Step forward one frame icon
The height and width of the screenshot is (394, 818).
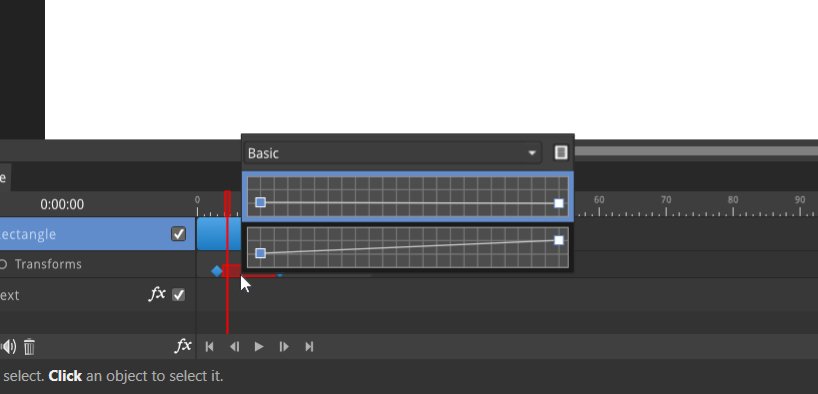[x=284, y=347]
